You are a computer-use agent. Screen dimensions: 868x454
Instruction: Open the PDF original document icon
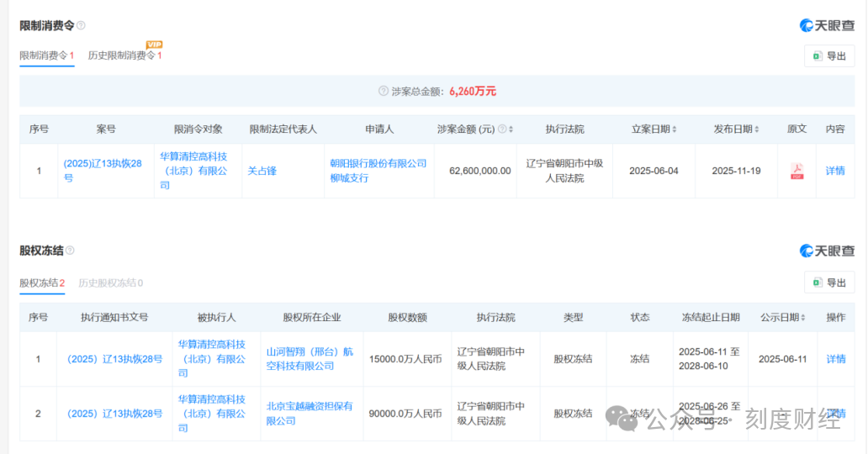click(x=797, y=171)
